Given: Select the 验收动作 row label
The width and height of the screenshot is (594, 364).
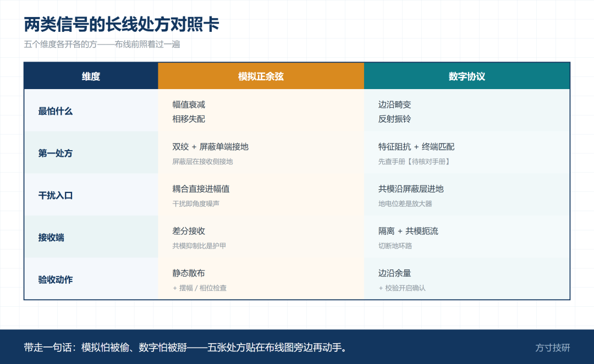Looking at the screenshot, I should coord(56,279).
